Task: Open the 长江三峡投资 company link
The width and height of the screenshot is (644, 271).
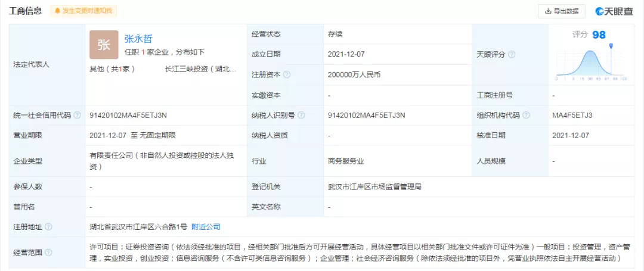Action: (203, 69)
